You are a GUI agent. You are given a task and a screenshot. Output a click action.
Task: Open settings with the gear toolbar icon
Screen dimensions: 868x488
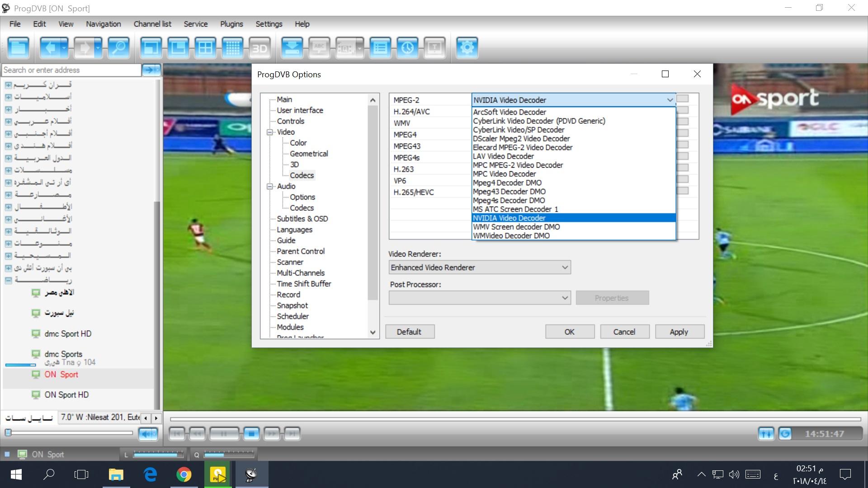467,47
